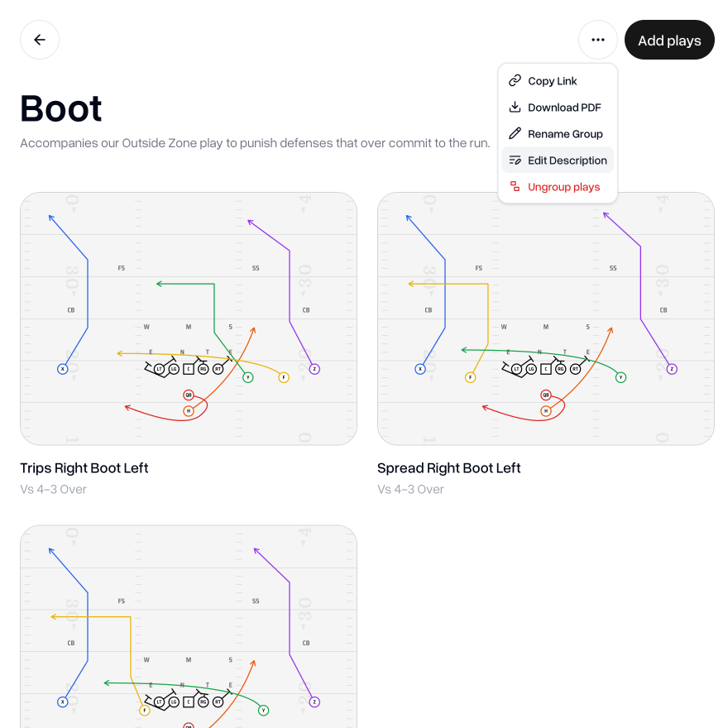
Task: Click the Edit Description icon
Action: click(x=515, y=160)
